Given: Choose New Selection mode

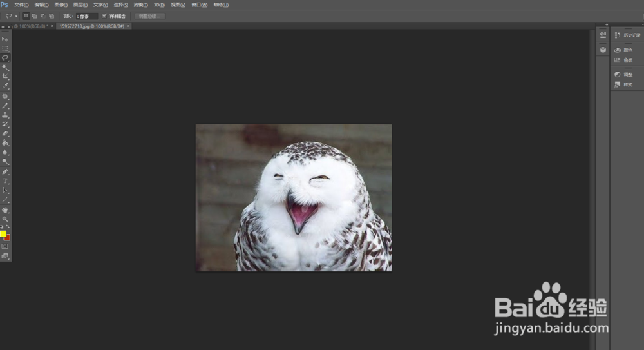Looking at the screenshot, I should [26, 16].
